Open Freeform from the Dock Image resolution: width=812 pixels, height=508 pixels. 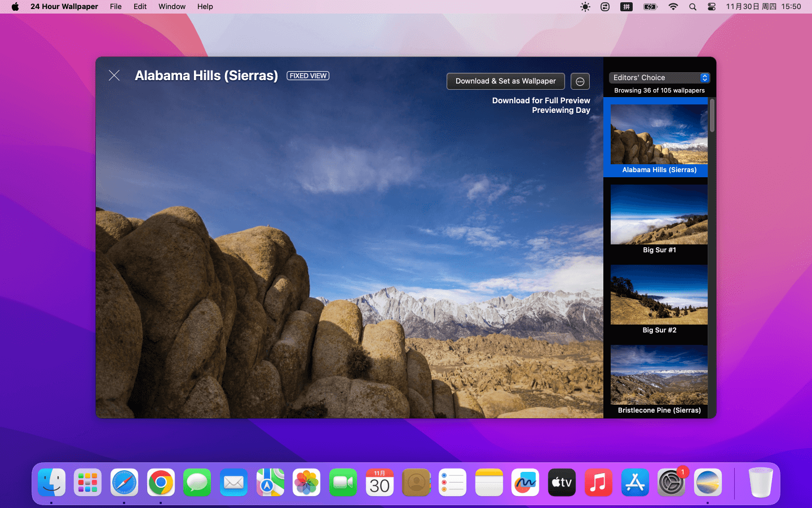point(526,483)
